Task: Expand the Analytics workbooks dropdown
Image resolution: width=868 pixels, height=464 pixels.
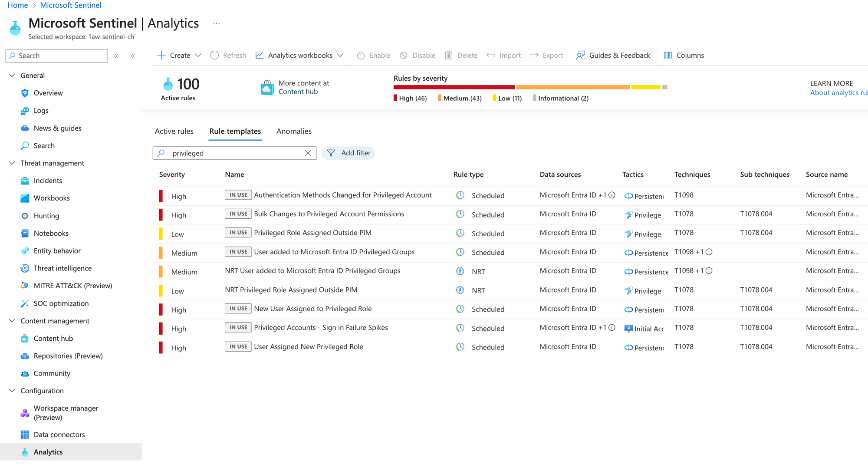Action: pos(340,55)
